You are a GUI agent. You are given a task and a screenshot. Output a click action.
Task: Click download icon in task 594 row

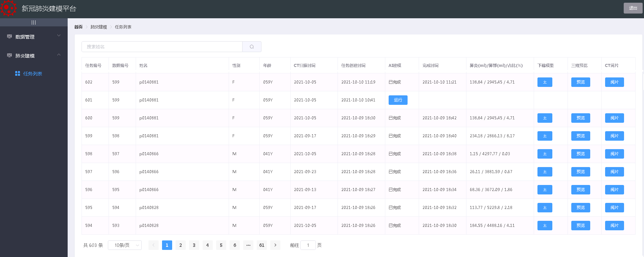pos(545,226)
